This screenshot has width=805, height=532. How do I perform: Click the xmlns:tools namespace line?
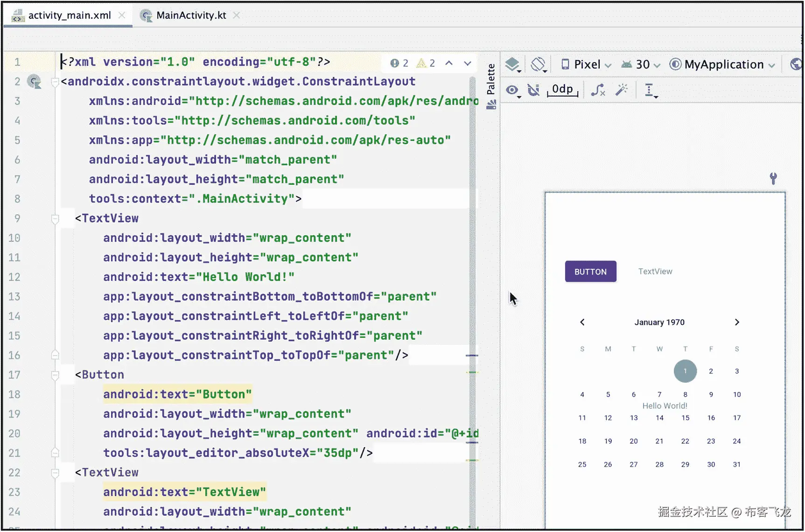click(x=252, y=121)
